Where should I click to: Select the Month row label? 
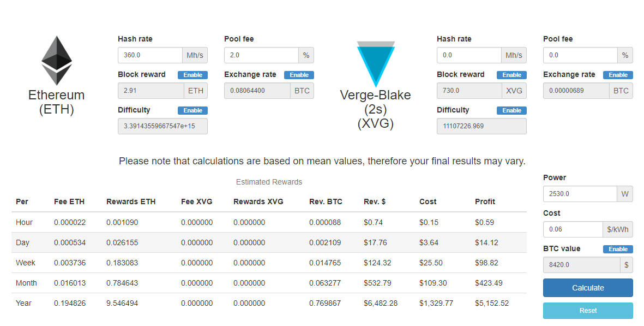coord(26,283)
